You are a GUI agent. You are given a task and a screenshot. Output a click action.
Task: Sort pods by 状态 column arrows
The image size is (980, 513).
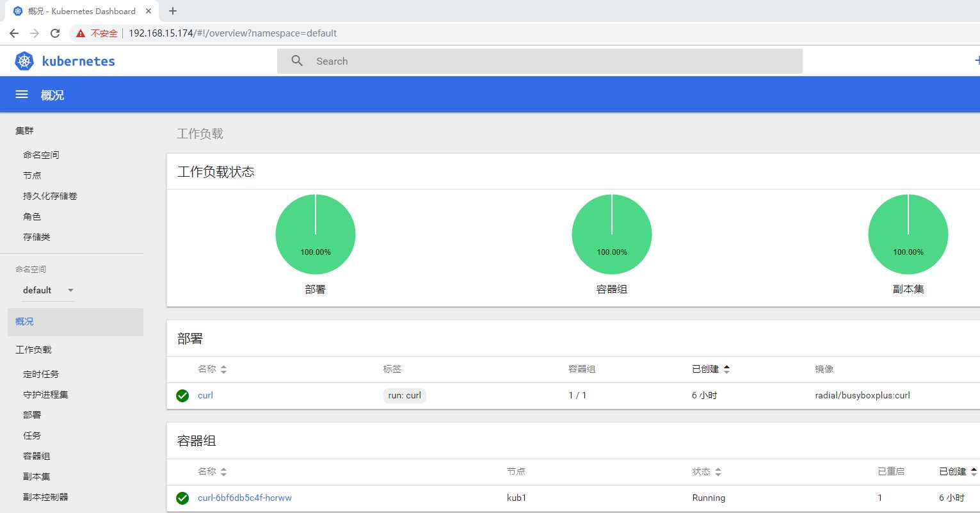718,472
